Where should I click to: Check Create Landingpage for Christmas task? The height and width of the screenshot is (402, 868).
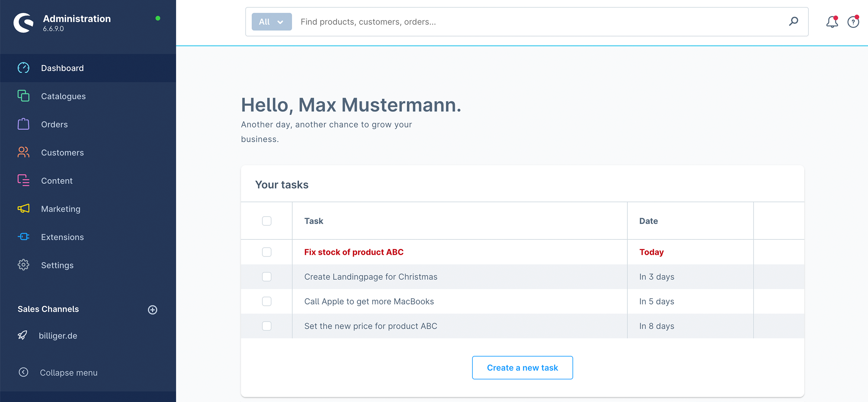[267, 277]
